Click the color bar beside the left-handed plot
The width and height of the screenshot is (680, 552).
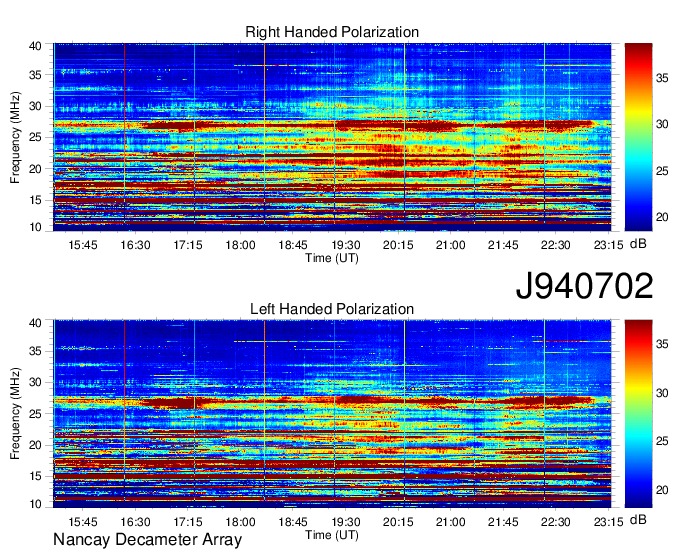pos(638,414)
